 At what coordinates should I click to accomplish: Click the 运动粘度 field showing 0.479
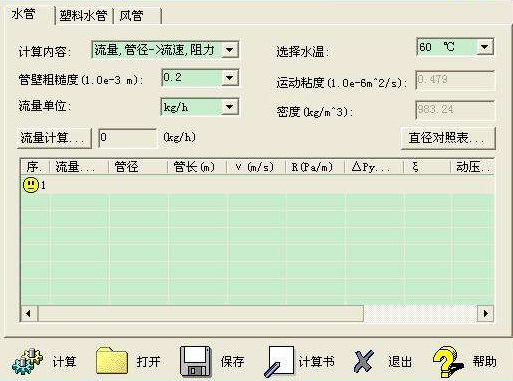pyautogui.click(x=455, y=80)
